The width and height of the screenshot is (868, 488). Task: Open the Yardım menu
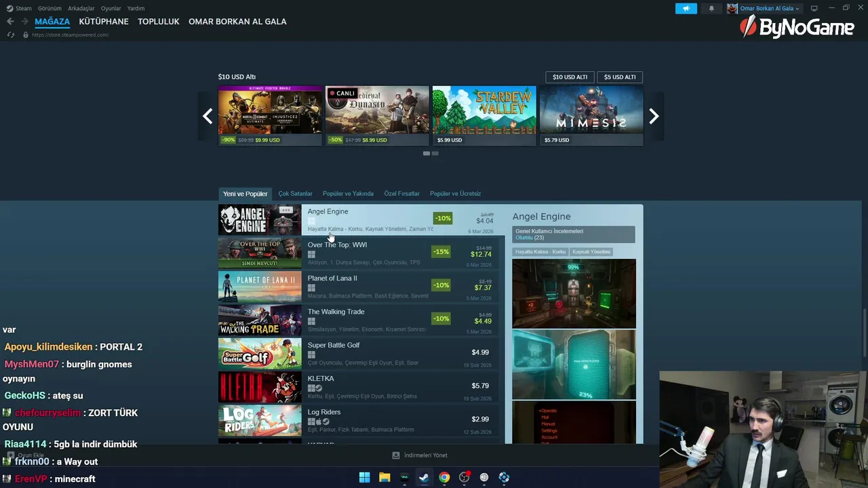[x=136, y=8]
